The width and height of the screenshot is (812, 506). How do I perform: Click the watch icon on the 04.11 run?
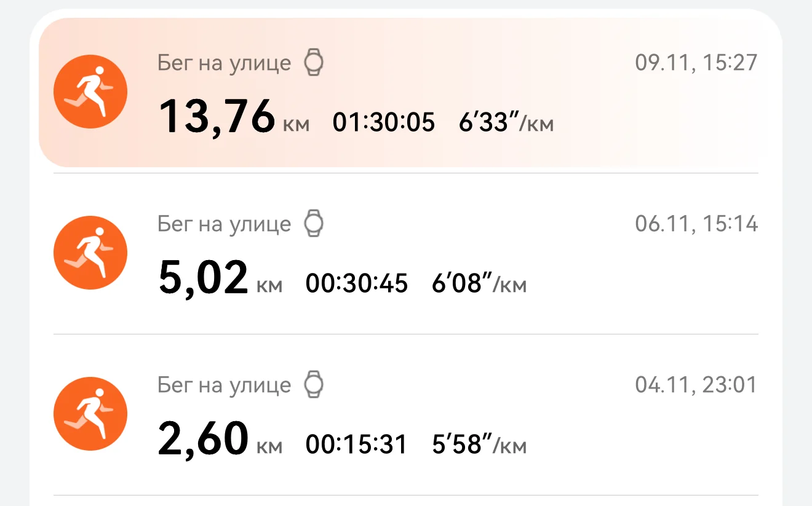tap(314, 385)
